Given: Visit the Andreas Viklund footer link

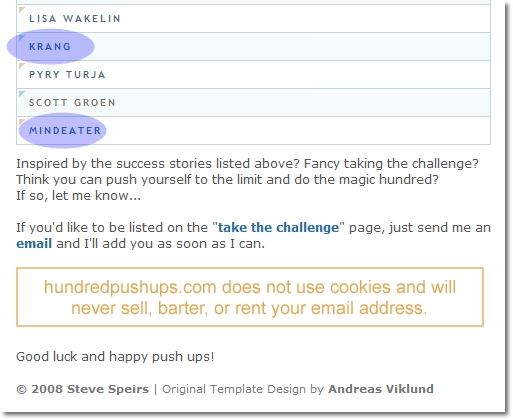Looking at the screenshot, I should (381, 389).
